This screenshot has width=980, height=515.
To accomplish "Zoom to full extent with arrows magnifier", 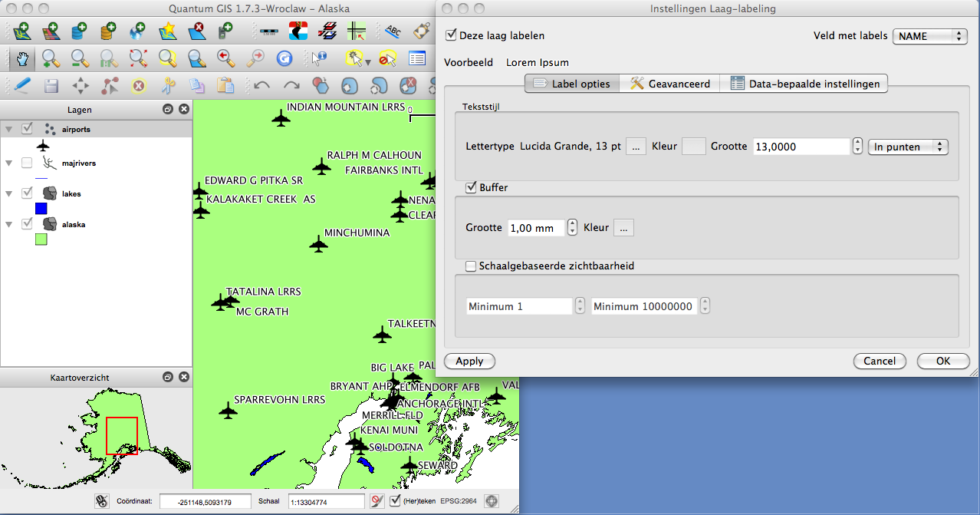I will tap(137, 58).
